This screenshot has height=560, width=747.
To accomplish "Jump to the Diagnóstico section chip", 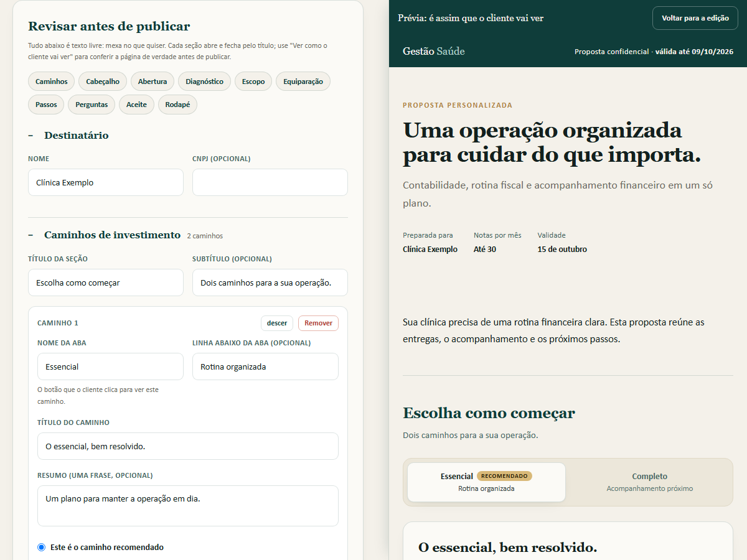I will click(x=204, y=82).
